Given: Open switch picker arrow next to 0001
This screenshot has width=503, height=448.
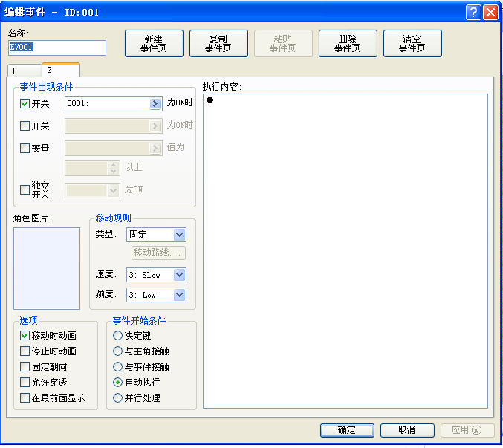Looking at the screenshot, I should pos(155,103).
